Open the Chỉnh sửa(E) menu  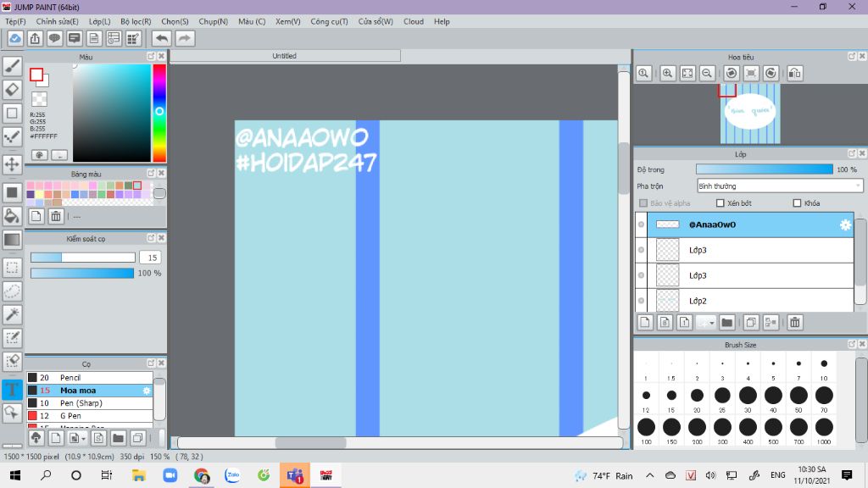[57, 21]
